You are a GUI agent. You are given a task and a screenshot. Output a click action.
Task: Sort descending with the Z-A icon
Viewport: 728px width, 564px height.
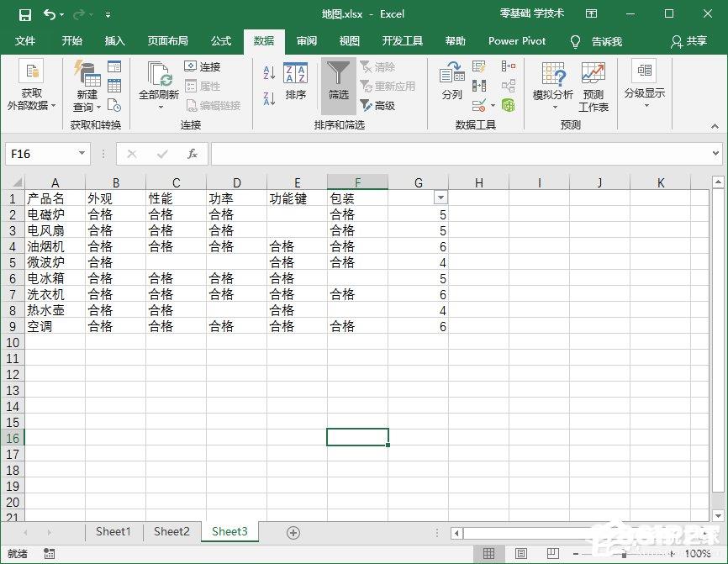pos(269,98)
